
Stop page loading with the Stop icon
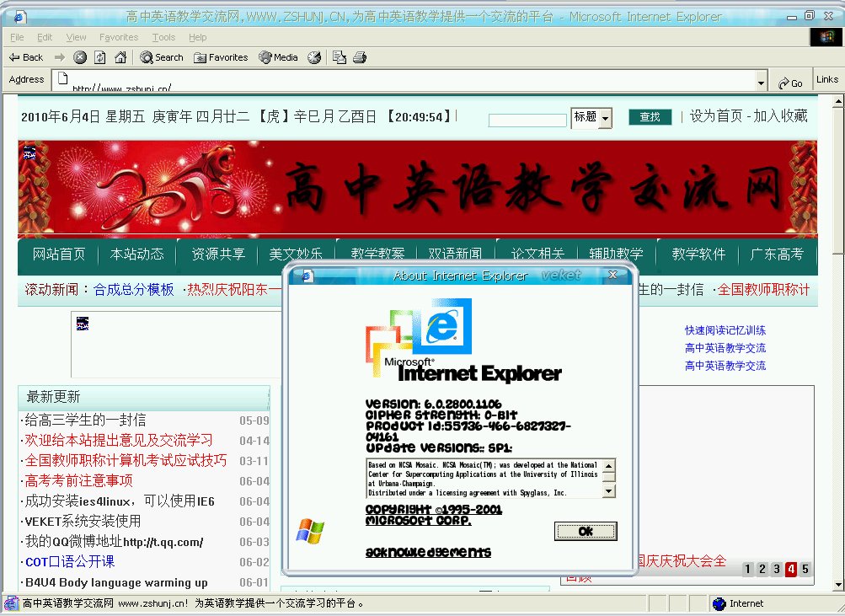coord(80,57)
